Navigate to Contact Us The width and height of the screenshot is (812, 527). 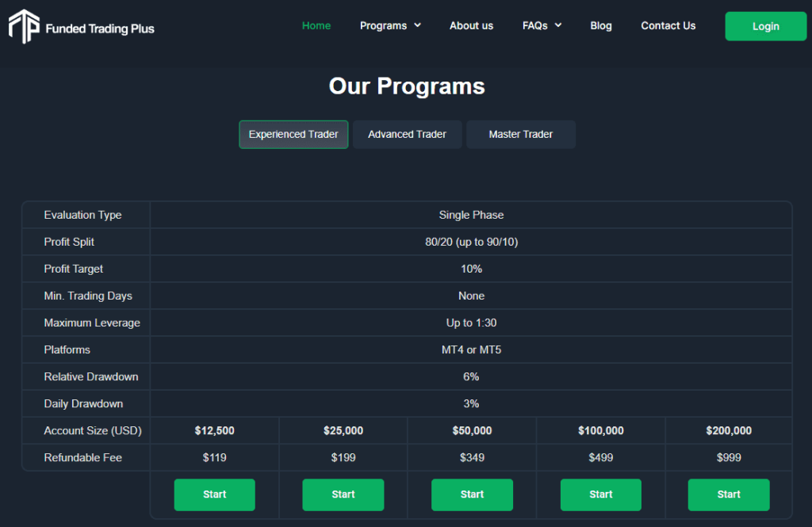[668, 26]
